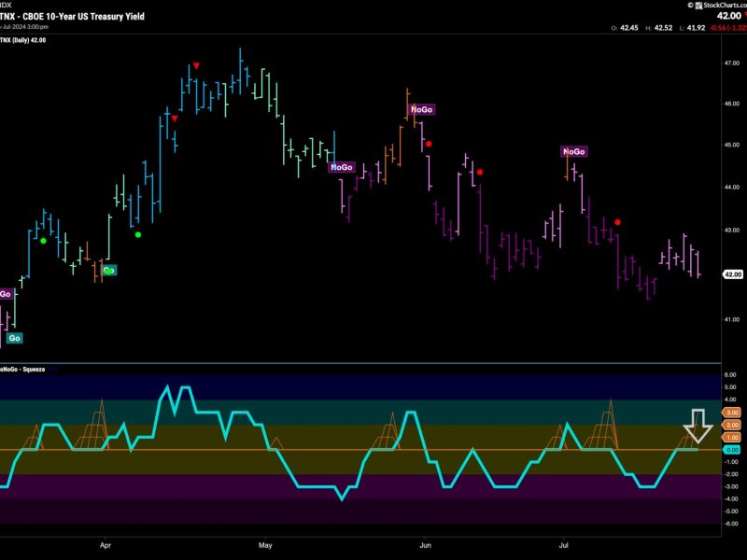747x560 pixels.
Task: Click the 41.00 price axis label
Action: click(x=732, y=319)
